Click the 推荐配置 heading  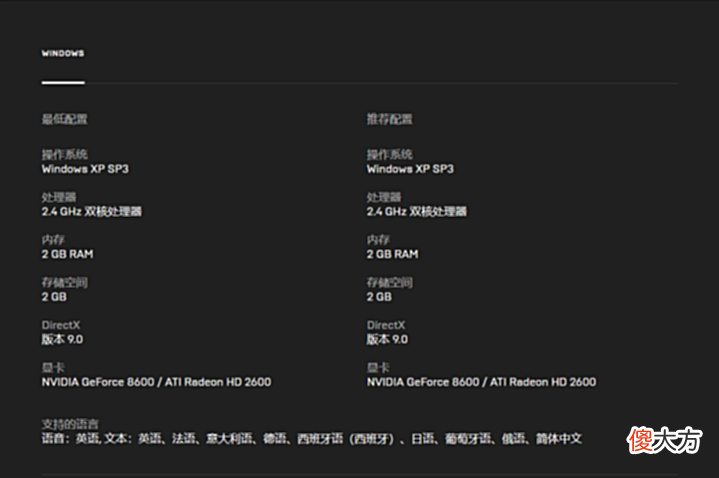pos(389,119)
